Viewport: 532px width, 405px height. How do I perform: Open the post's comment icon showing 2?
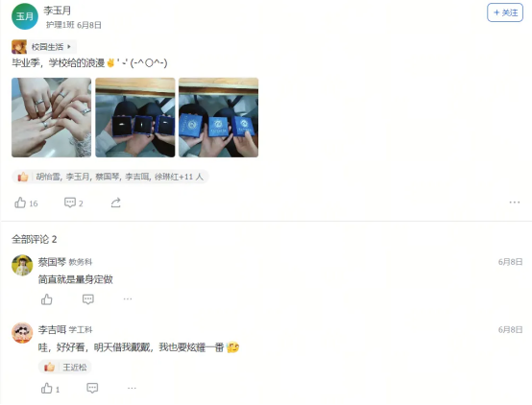[74, 202]
